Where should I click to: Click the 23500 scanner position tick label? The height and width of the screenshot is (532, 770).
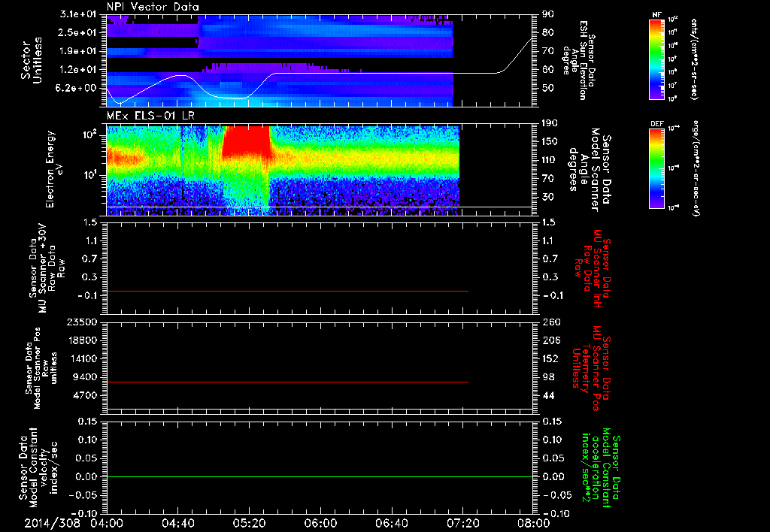click(83, 322)
